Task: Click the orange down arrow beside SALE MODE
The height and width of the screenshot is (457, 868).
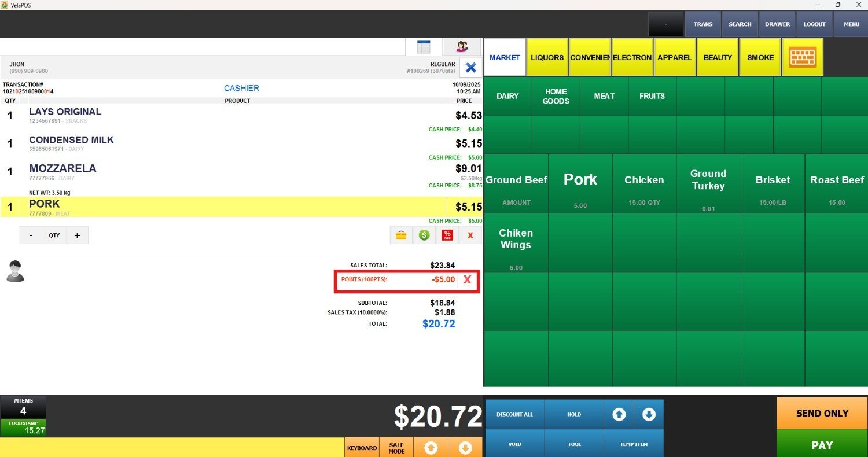Action: tap(465, 448)
